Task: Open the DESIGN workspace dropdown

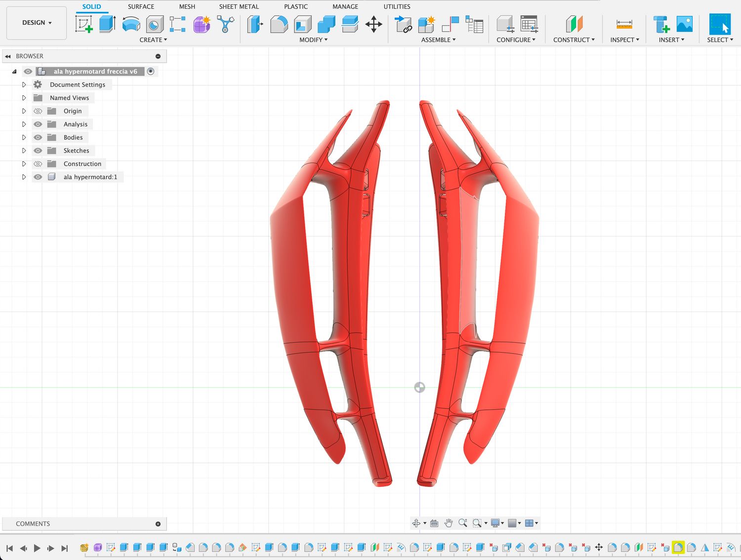Action: click(37, 23)
